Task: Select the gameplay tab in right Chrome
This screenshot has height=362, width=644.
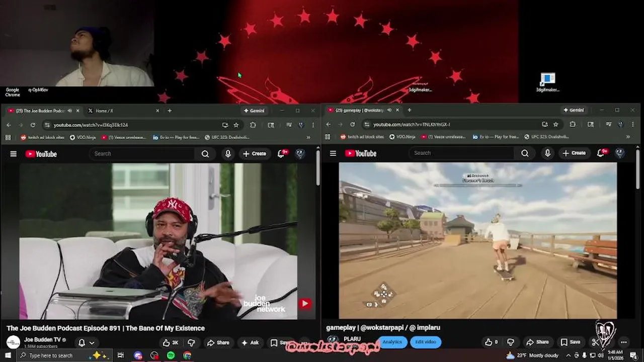Action: 363,110
